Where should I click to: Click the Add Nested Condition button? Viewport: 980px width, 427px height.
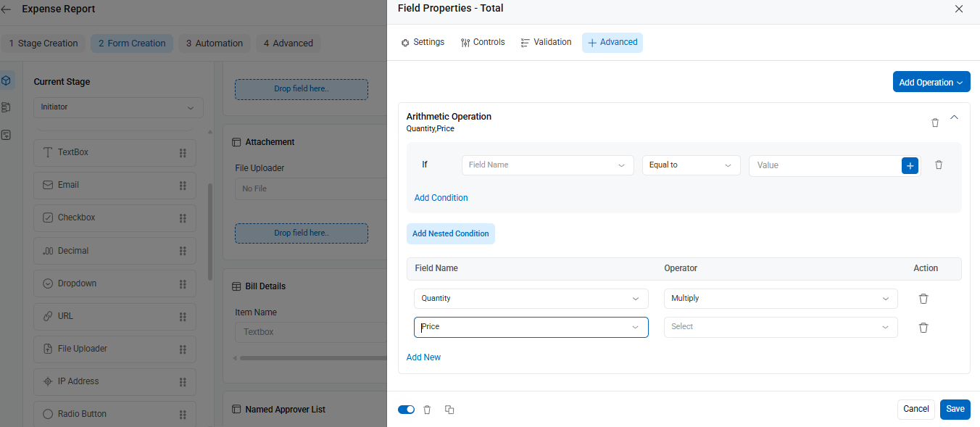pos(451,233)
